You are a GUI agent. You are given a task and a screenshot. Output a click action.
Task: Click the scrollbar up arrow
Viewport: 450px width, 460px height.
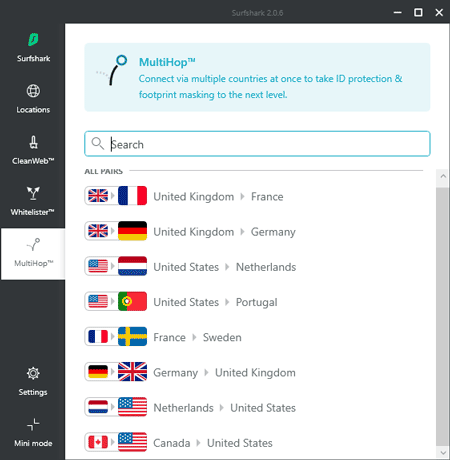tap(443, 176)
